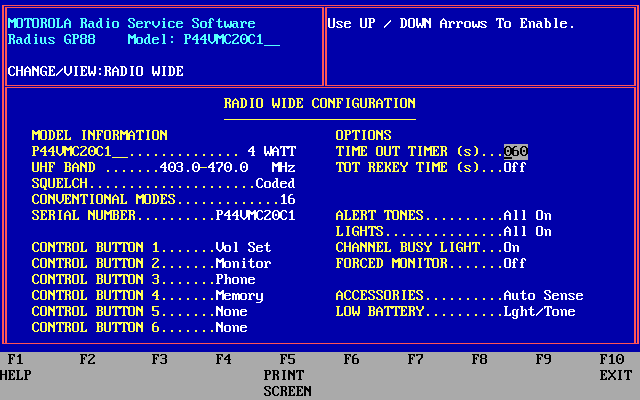640x400 pixels.
Task: Click the Model: P44VMC20C1 header text
Action: tap(204, 39)
